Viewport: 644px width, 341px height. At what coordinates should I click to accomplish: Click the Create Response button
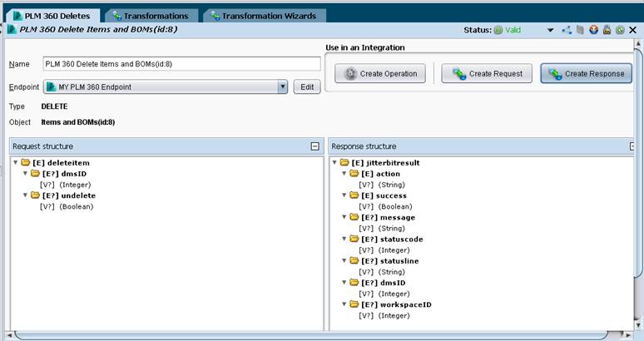586,73
